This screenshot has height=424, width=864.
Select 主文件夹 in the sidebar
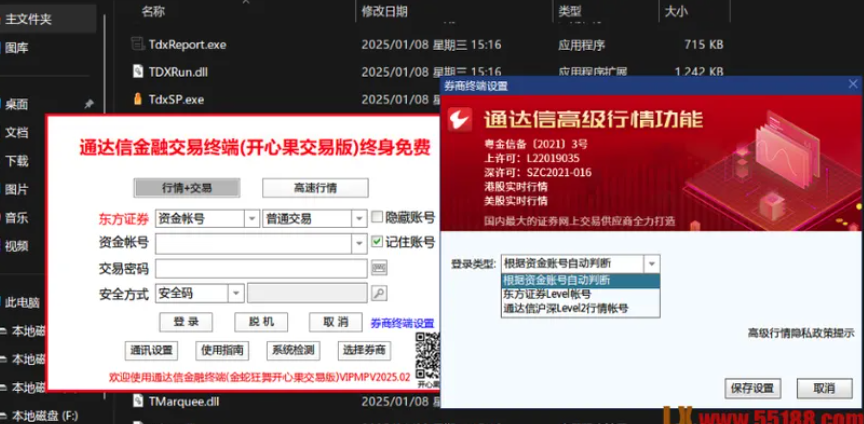click(29, 19)
